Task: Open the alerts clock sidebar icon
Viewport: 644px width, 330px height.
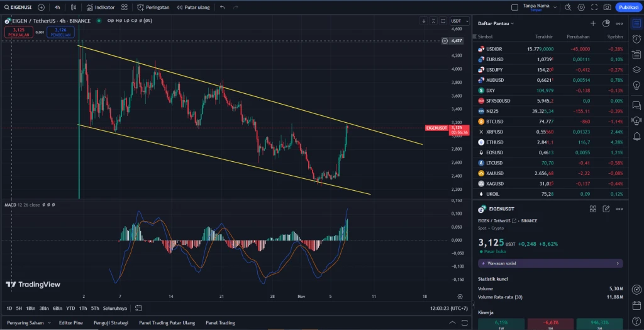Action: [x=636, y=39]
